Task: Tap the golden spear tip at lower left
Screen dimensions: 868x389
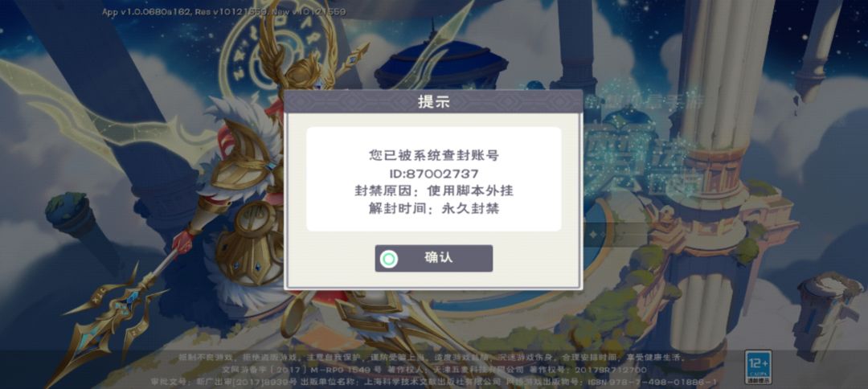Action: point(105,321)
